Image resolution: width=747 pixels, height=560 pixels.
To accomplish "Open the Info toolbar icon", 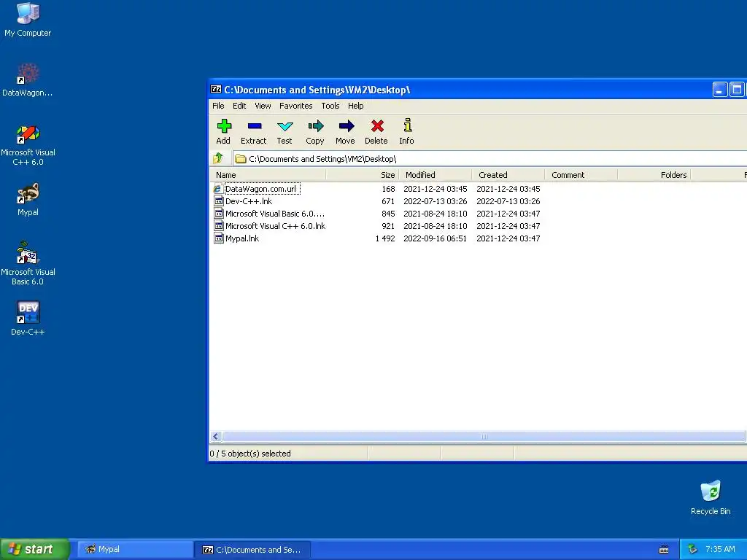I will [x=407, y=125].
